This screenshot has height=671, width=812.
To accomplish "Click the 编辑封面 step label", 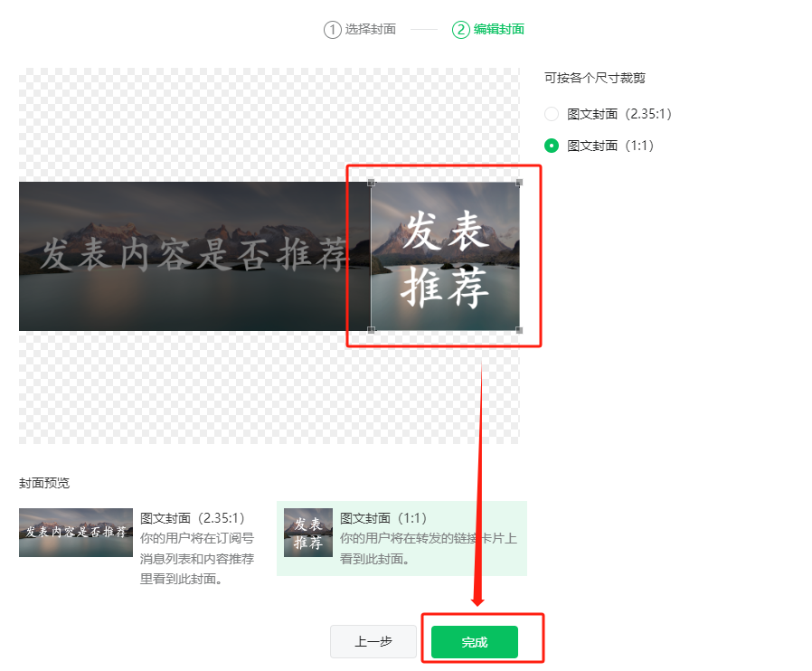I will [498, 30].
